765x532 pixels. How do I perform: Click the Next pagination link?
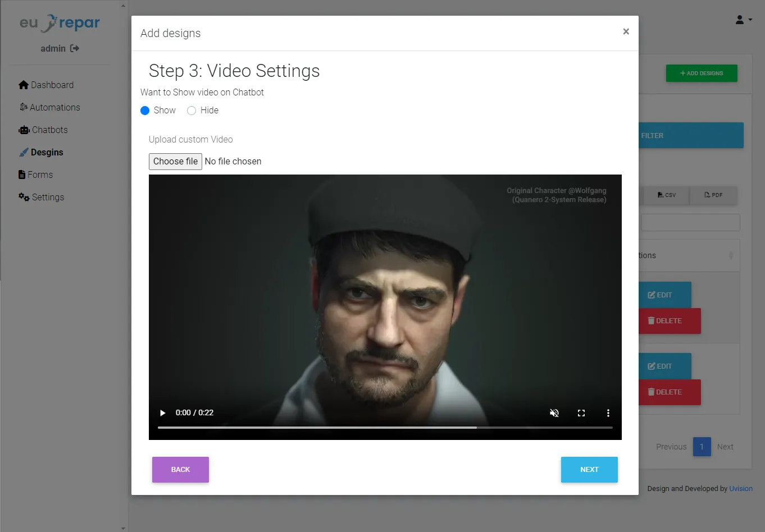tap(725, 447)
